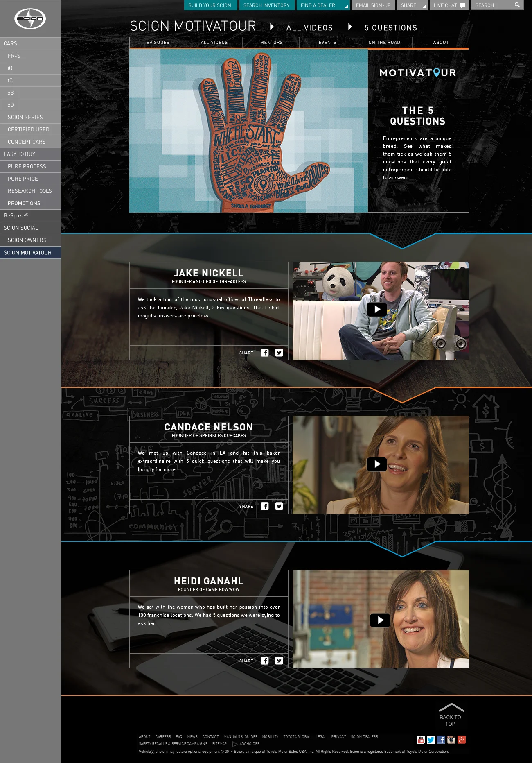Share Candace Nelson video on Facebook
This screenshot has width=532, height=763.
click(x=265, y=506)
